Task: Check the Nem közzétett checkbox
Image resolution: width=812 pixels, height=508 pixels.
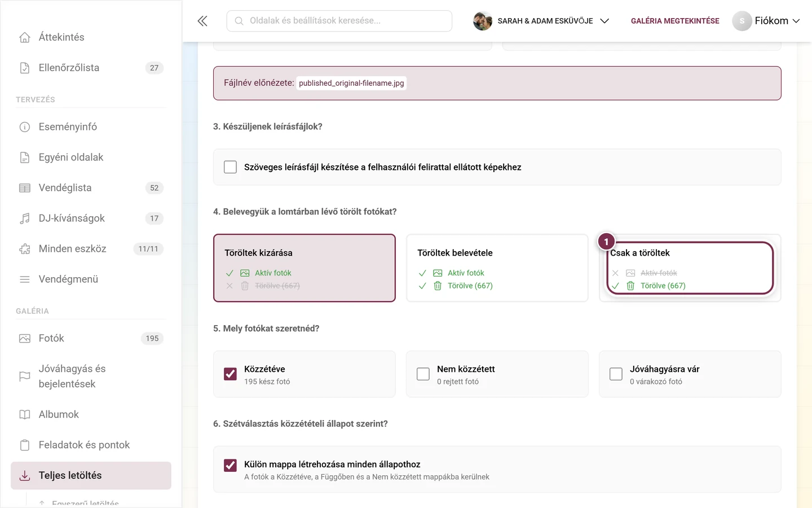Action: coord(423,374)
